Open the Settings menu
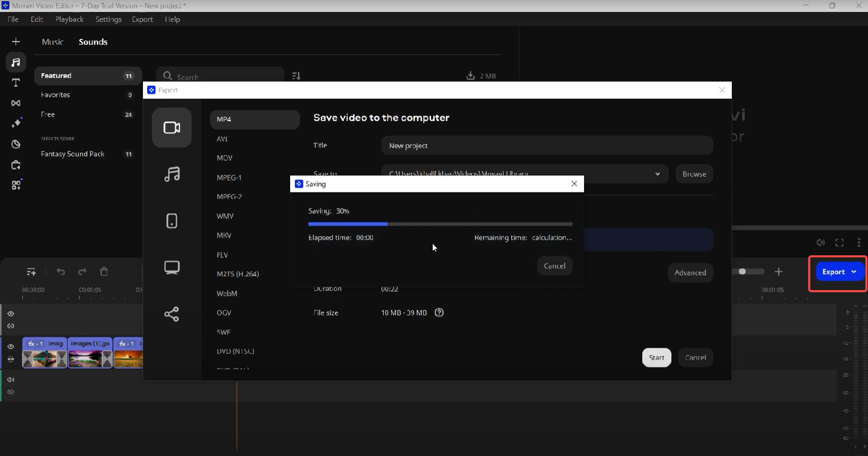 (109, 19)
